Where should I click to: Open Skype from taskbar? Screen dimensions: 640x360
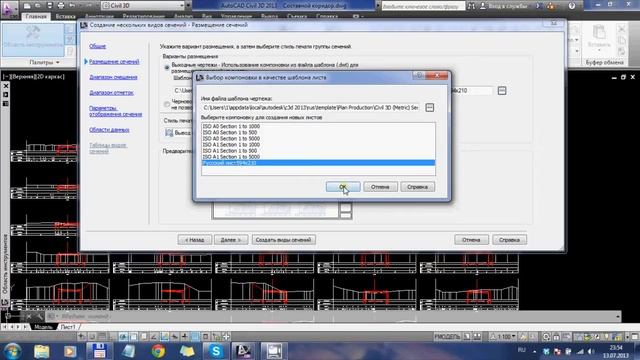(x=216, y=351)
